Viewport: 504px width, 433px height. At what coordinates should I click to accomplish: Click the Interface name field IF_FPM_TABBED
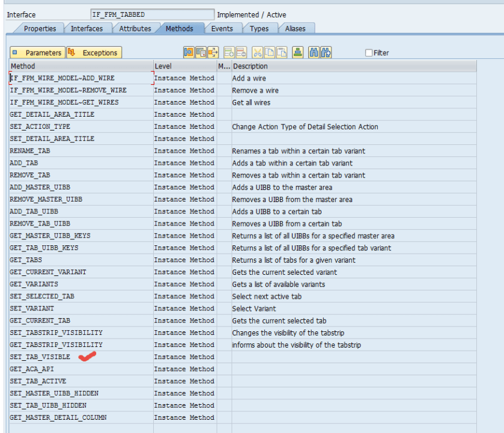click(153, 14)
